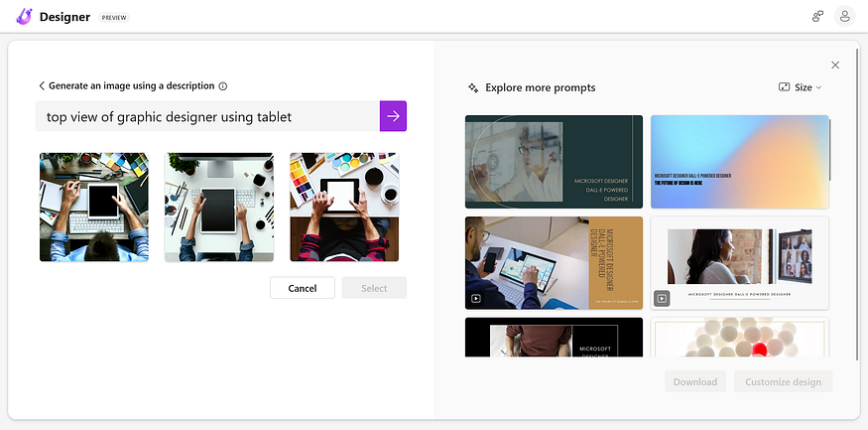This screenshot has height=430, width=868.
Task: Click the Designer logo icon
Action: [x=25, y=17]
